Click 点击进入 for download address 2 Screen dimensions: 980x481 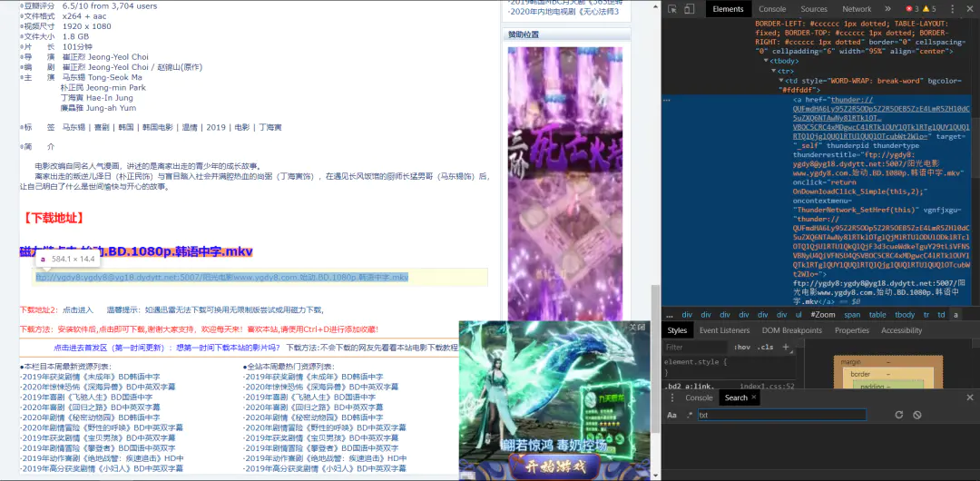(77, 309)
